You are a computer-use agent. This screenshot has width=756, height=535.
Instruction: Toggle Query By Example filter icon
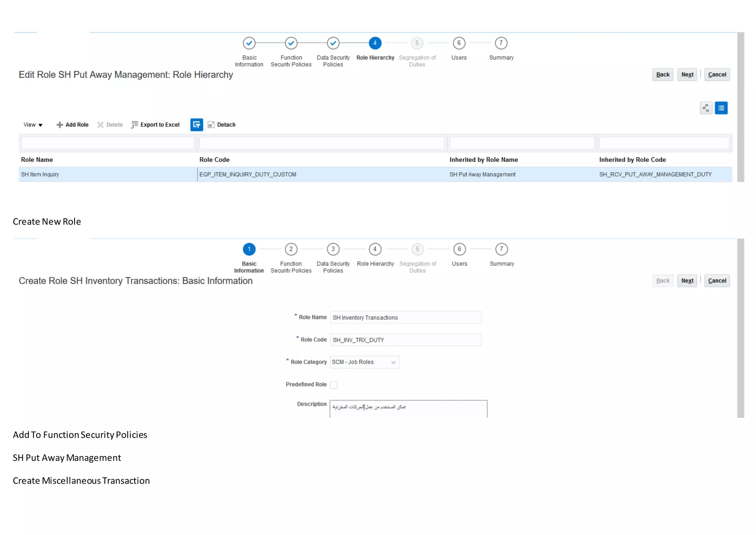196,125
